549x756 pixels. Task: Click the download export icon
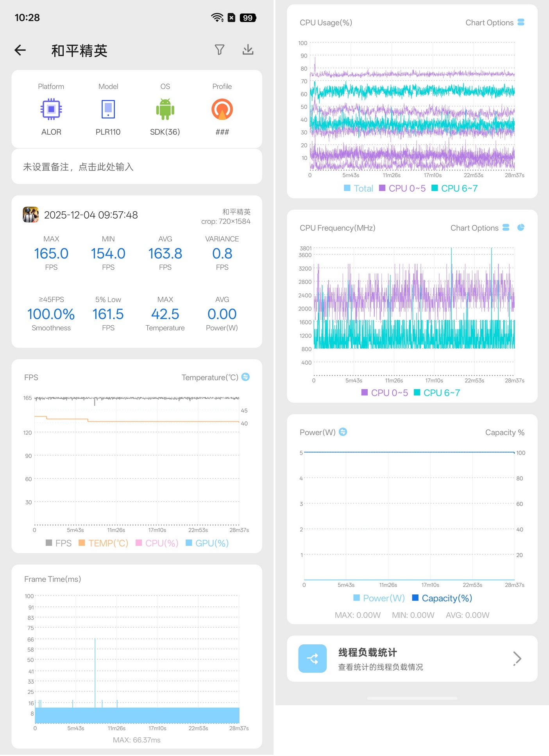[248, 50]
